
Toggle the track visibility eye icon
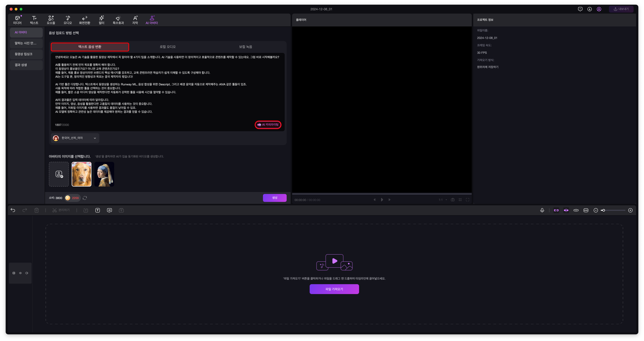pyautogui.click(x=21, y=273)
